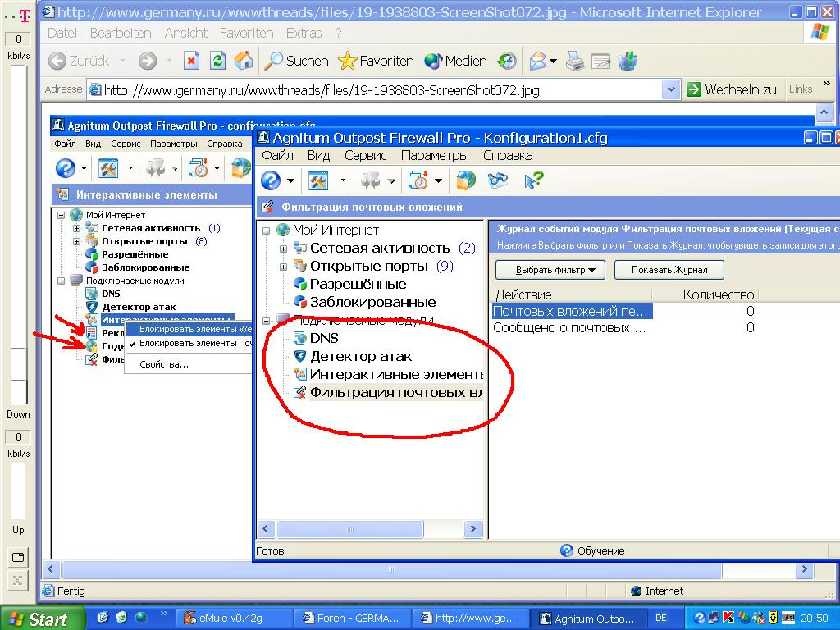The height and width of the screenshot is (630, 840).
Task: Switch to the eMule v0.42g taskbar button
Action: [235, 619]
